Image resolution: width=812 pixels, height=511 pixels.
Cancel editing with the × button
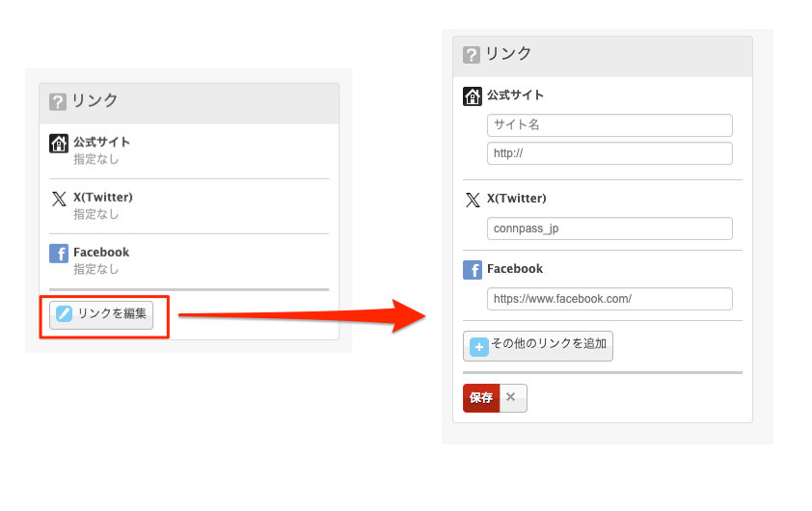[512, 398]
